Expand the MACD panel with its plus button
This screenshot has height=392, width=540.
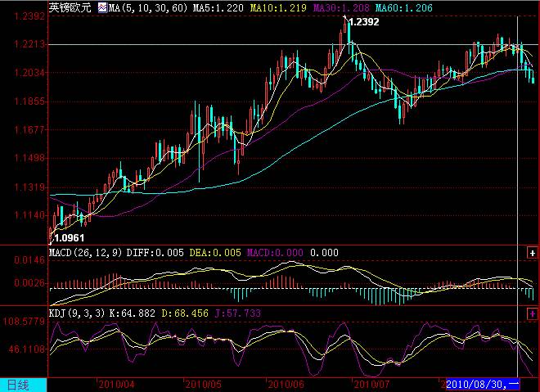(x=533, y=253)
